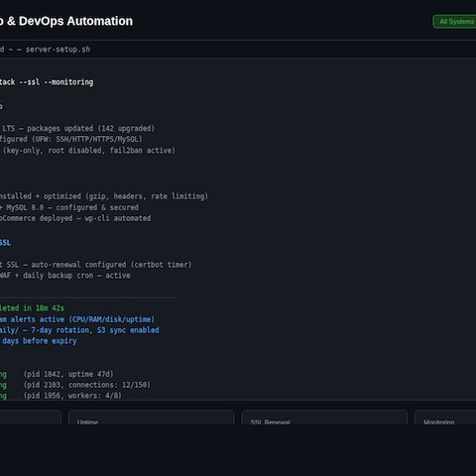This screenshot has height=476, width=476.
Task: Click the green 'in 18m 42s' completion line
Action: pos(32,308)
